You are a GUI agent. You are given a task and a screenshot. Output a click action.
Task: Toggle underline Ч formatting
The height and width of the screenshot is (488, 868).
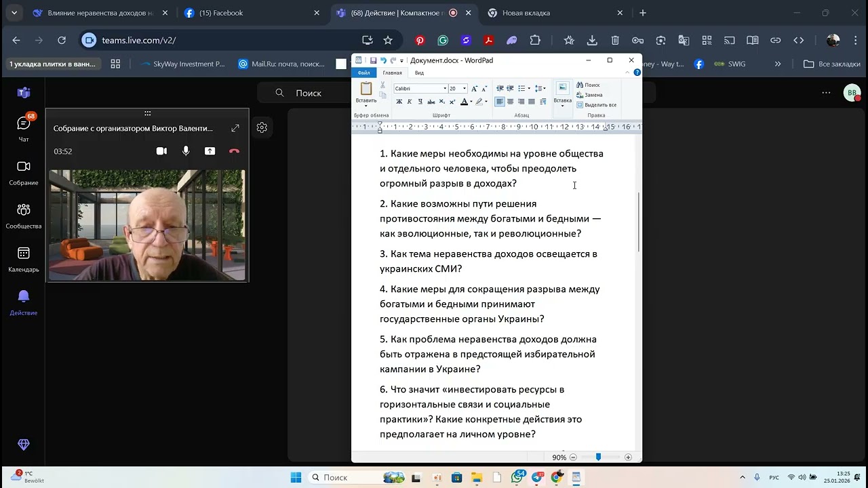[420, 102]
